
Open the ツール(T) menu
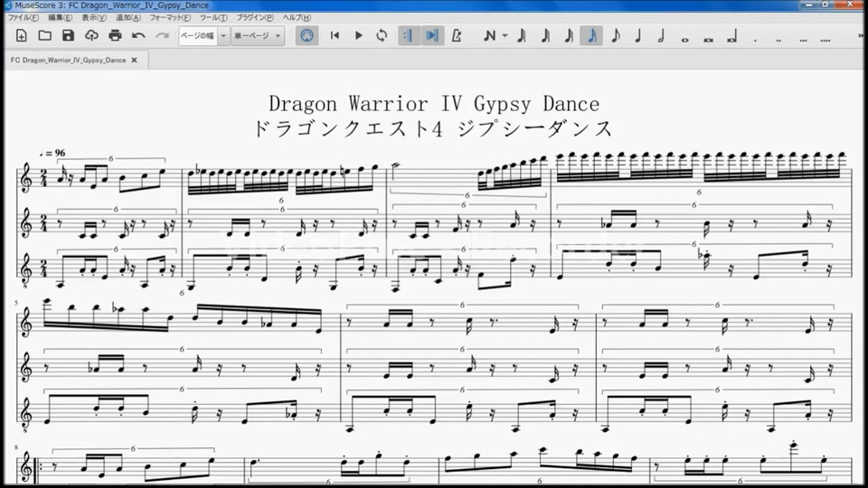213,18
